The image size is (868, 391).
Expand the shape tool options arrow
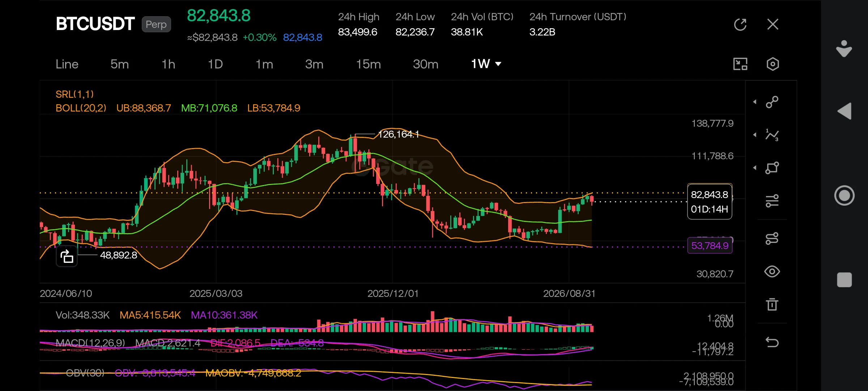point(755,168)
